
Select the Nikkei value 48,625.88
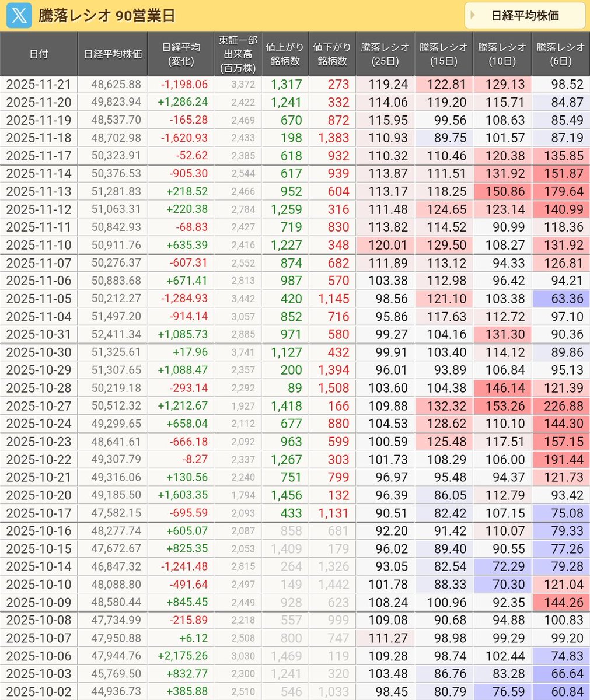coord(116,85)
